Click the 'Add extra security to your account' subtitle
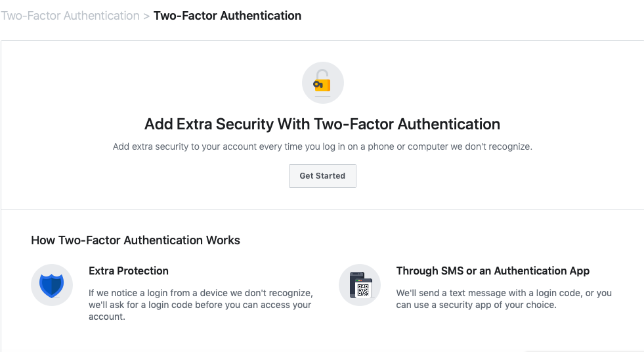Screen dimensions: 644x352 pos(322,146)
